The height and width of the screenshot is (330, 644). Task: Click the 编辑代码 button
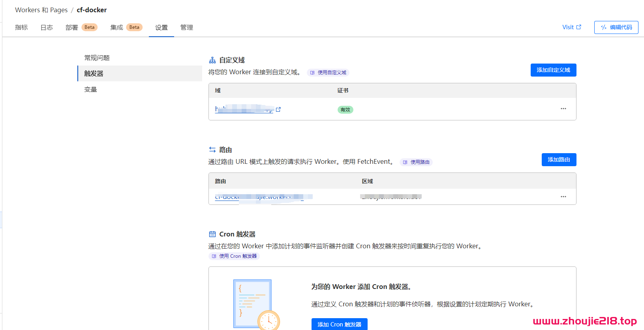click(x=616, y=27)
